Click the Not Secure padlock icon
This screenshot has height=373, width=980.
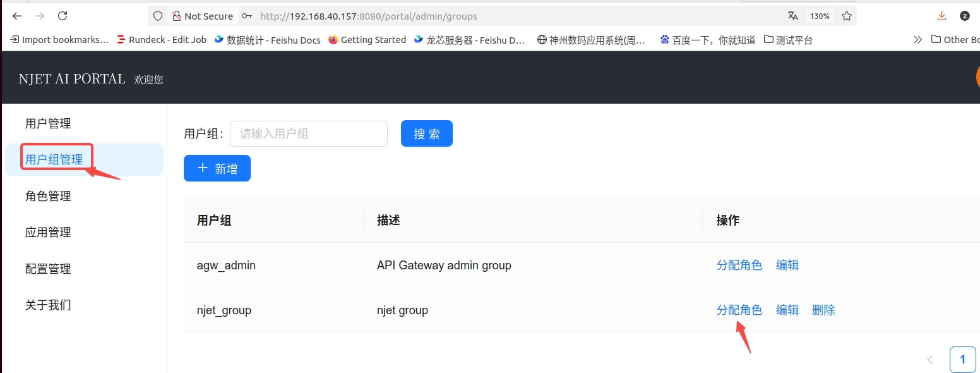pos(176,16)
